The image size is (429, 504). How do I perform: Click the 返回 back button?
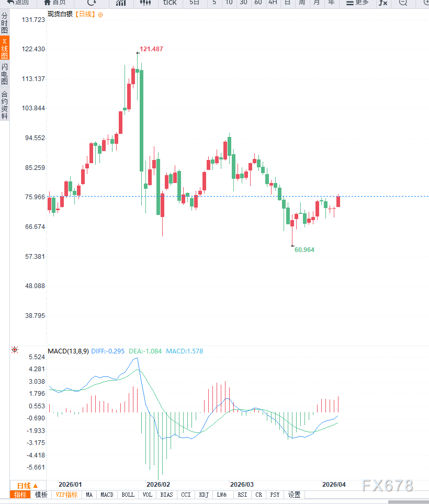[18, 3]
